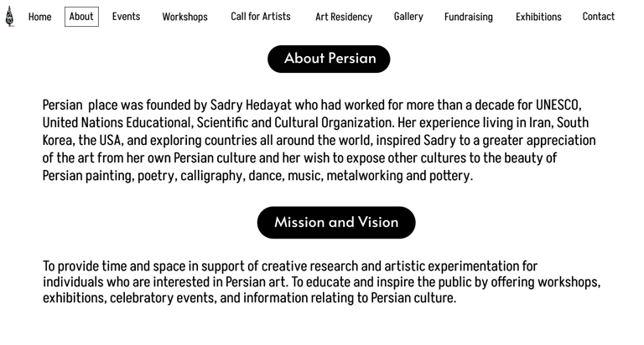Visit the Art Residency page
644x345 pixels.
pyautogui.click(x=343, y=17)
